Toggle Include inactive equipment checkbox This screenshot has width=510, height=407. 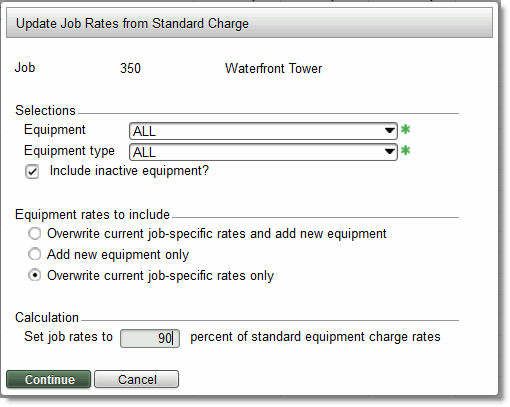[32, 172]
